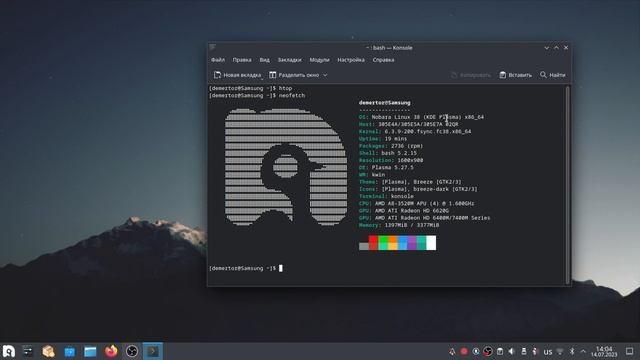Open System Settings from the taskbar
Screen dimensions: 640x360
(x=28, y=351)
